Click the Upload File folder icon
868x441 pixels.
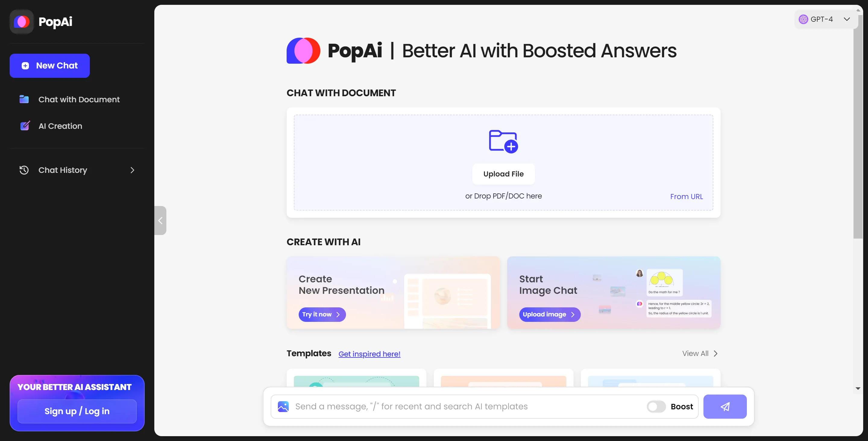click(x=503, y=141)
